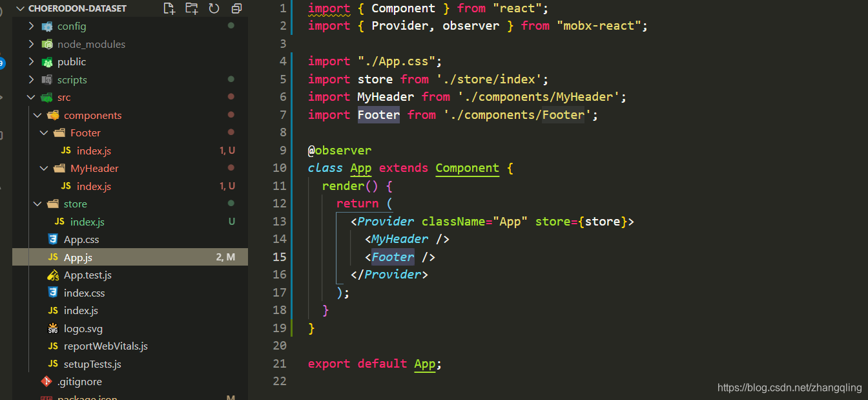Image resolution: width=868 pixels, height=400 pixels.
Task: Expand the node_modules folder
Action: tap(31, 44)
